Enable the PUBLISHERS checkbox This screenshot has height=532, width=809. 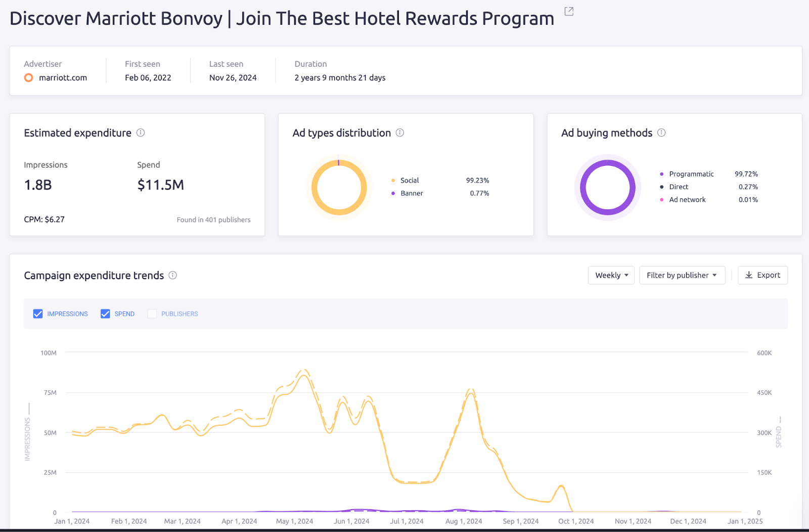click(x=152, y=314)
